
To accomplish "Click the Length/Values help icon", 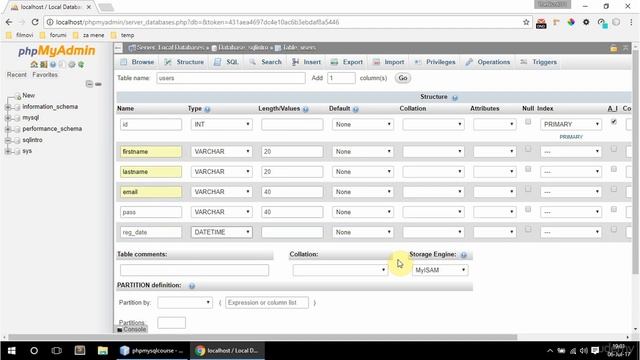I will coord(306,109).
